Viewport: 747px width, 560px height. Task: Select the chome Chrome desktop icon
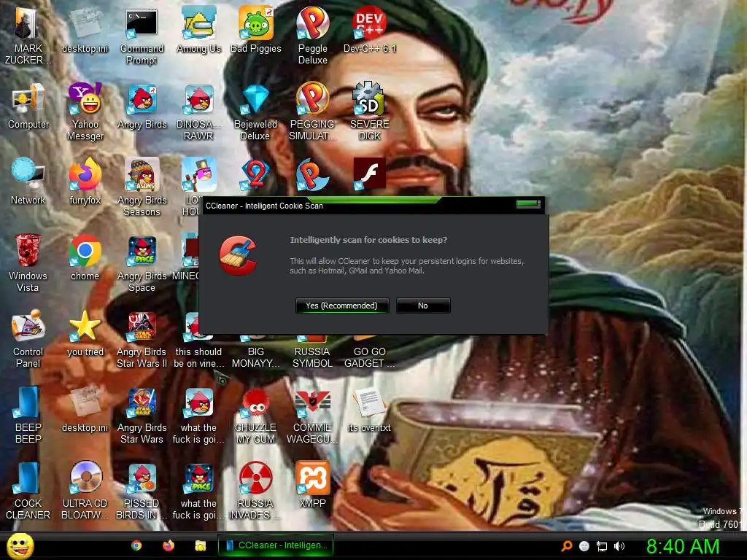(85, 258)
